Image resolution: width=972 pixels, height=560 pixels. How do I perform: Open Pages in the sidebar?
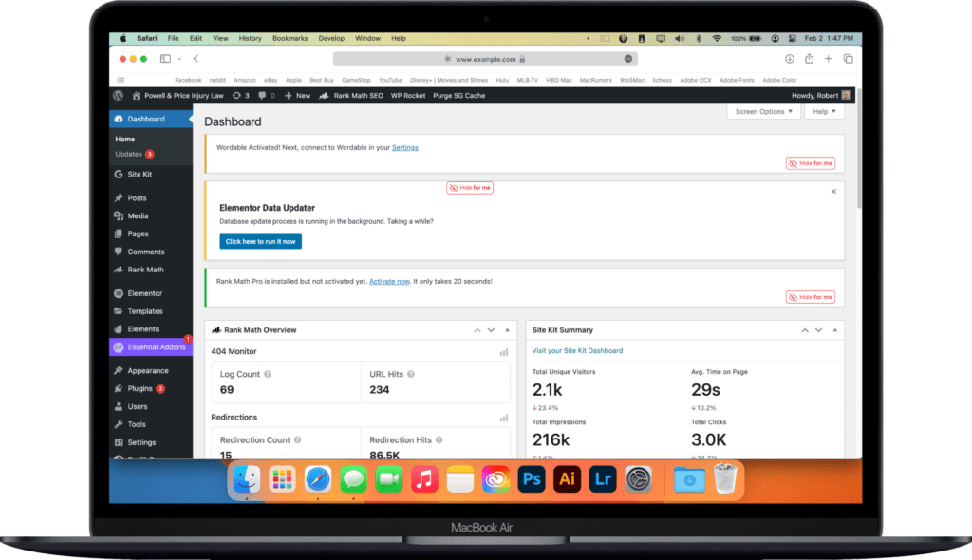151,233
